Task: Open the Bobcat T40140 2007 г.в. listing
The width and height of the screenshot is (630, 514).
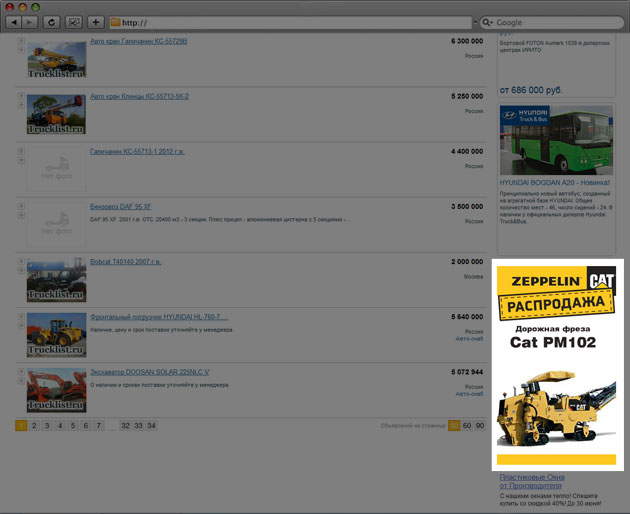Action: [x=125, y=262]
